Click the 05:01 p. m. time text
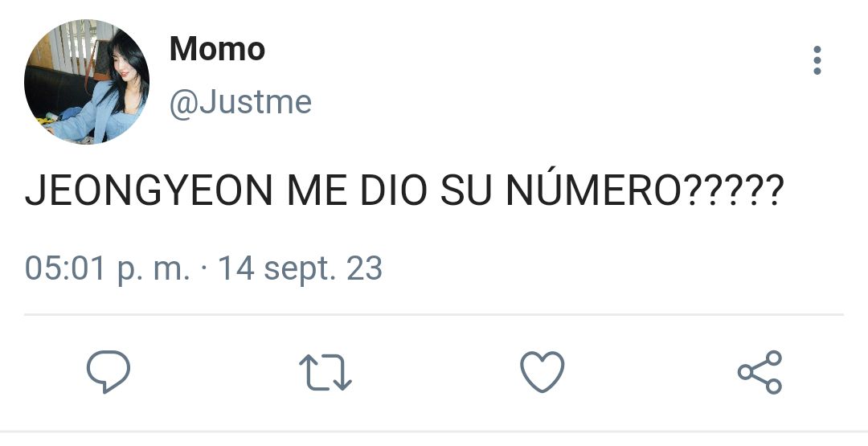This screenshot has height=446, width=868. point(108,269)
